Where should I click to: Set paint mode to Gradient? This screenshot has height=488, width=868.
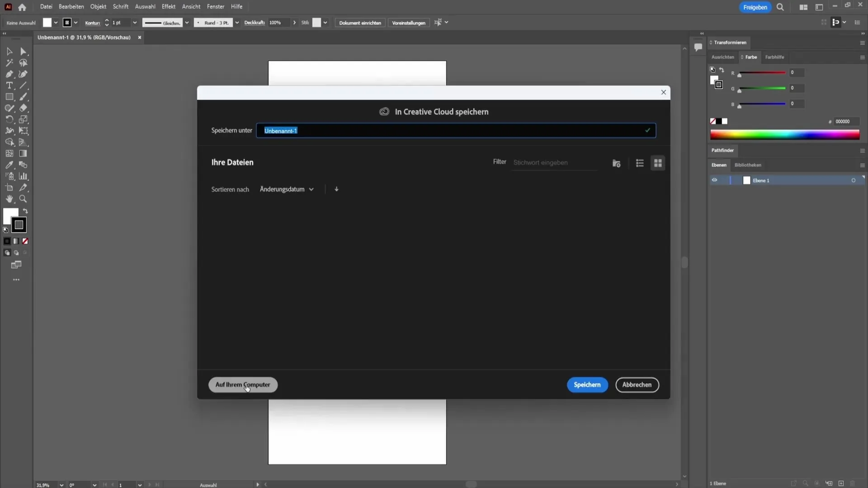tap(16, 241)
